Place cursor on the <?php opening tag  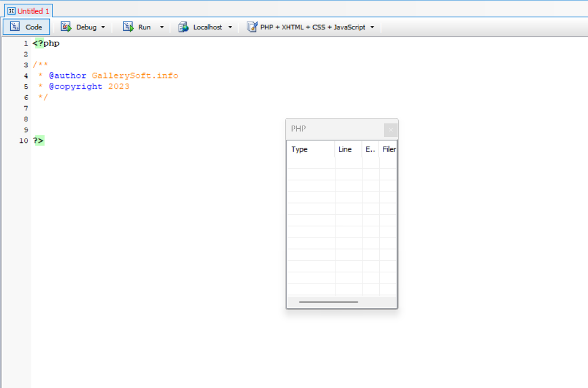point(46,43)
